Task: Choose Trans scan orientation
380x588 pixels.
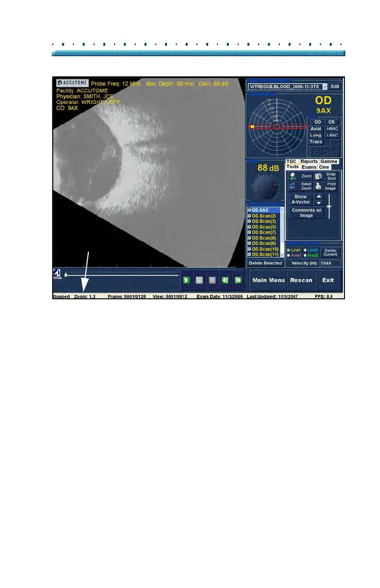Action: (x=316, y=142)
